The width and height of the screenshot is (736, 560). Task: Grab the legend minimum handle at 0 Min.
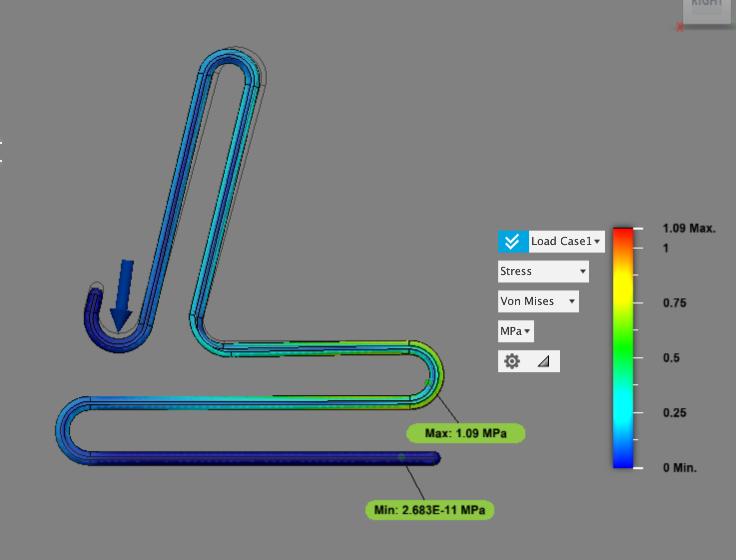click(638, 468)
